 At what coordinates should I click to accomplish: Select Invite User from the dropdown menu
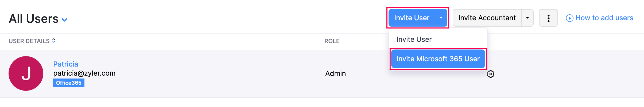tap(414, 39)
